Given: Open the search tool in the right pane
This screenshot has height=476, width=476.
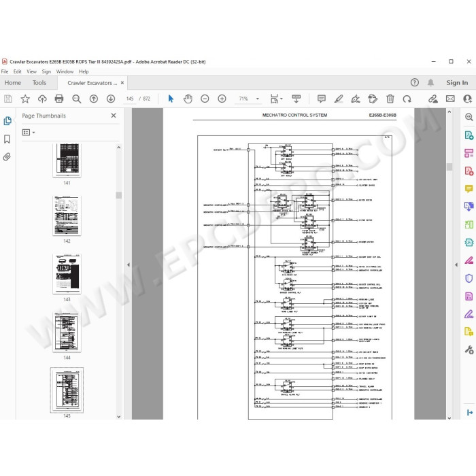Looking at the screenshot, I should 469,117.
